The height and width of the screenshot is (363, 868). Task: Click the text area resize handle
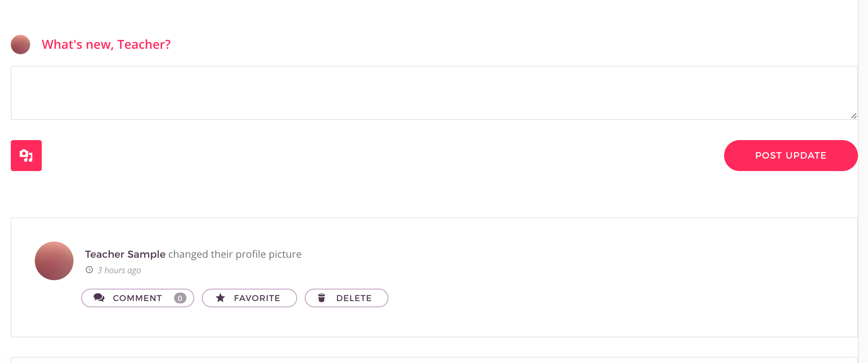tap(854, 116)
